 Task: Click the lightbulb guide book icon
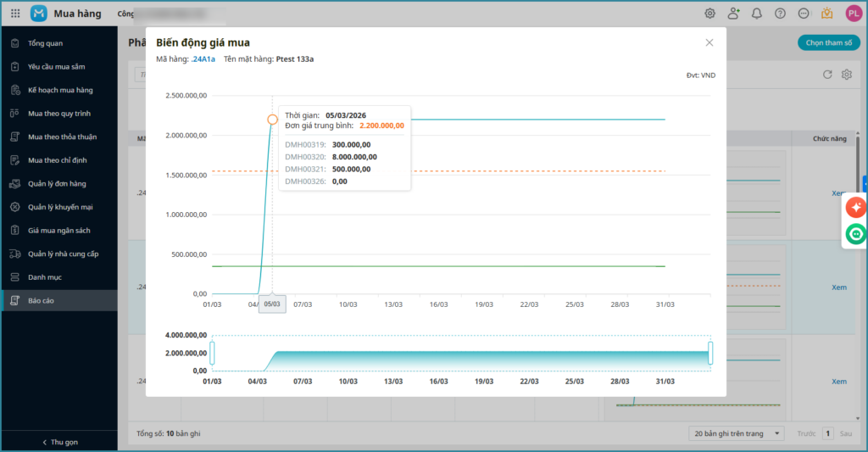coord(827,14)
